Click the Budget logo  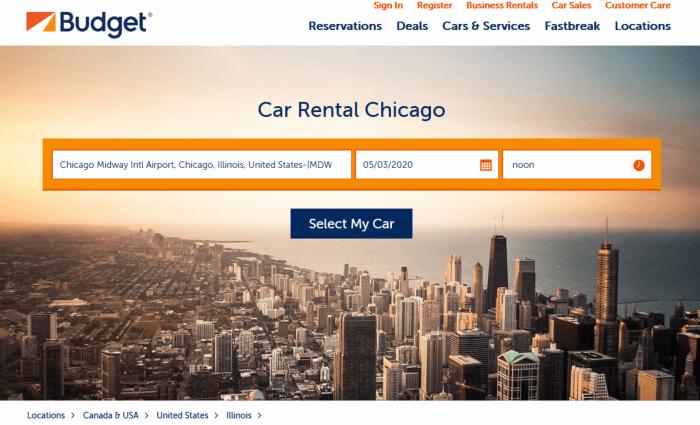(89, 24)
